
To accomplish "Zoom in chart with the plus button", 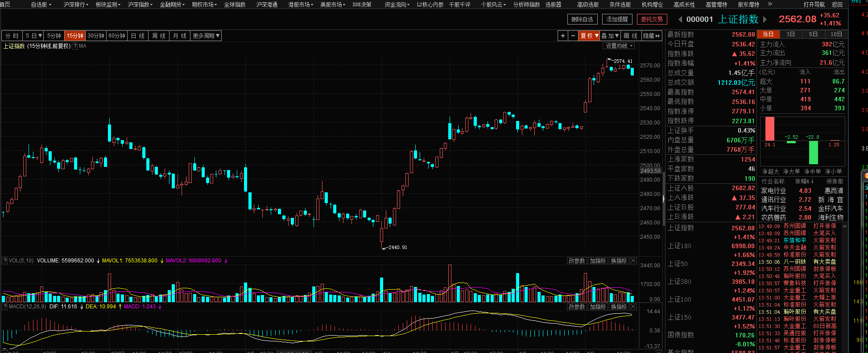I will [x=563, y=36].
